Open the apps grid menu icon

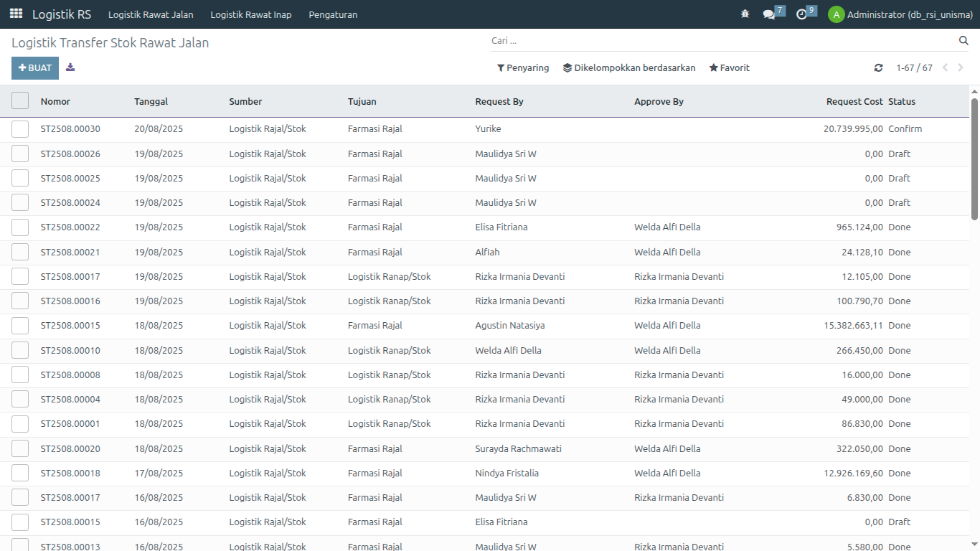click(x=16, y=14)
